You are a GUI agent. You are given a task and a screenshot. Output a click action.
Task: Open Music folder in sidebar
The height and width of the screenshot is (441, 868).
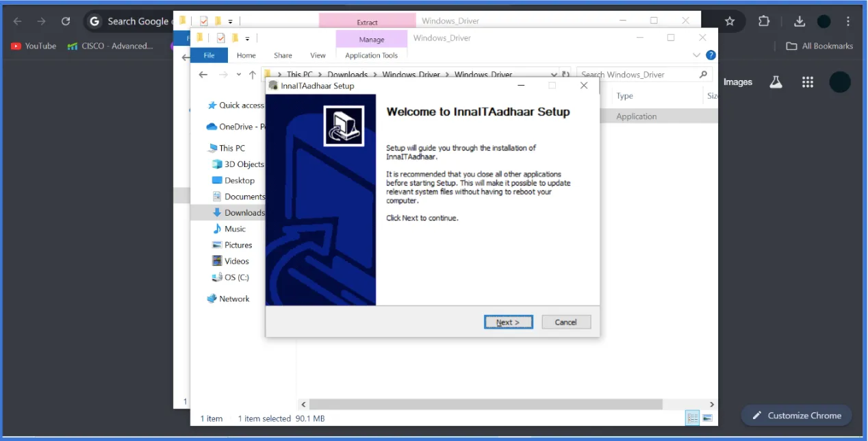point(229,229)
